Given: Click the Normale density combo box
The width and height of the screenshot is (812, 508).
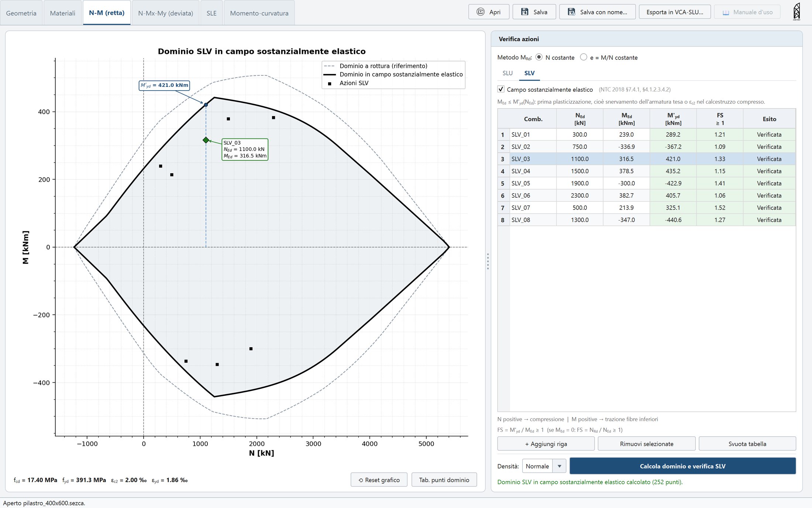Looking at the screenshot, I should 544,466.
